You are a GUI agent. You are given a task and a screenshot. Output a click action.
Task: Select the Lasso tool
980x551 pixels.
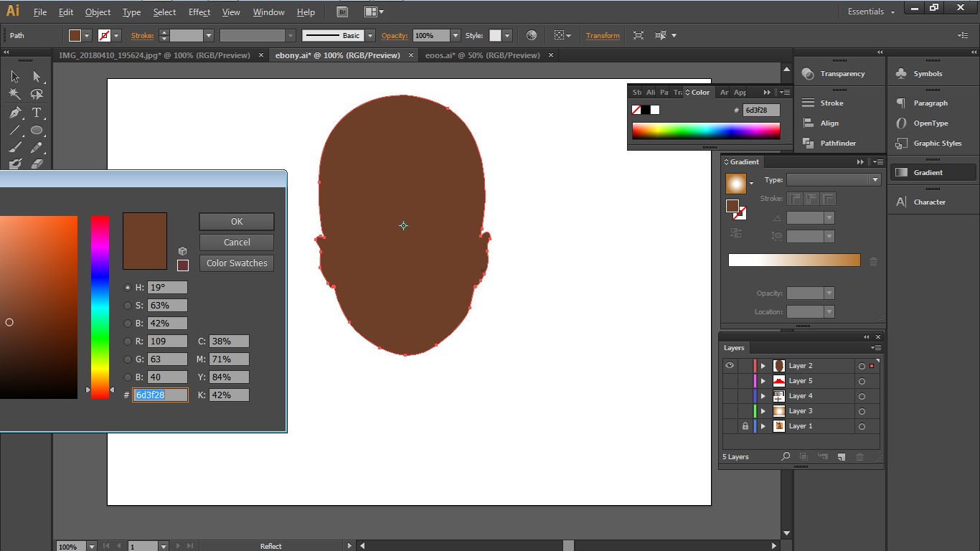point(37,95)
